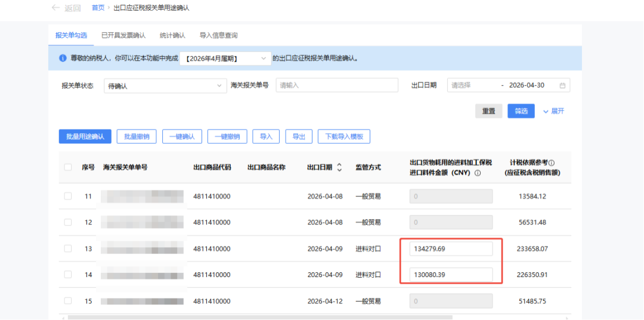Click the value 233658.07
The width and height of the screenshot is (644, 320).
(532, 248)
